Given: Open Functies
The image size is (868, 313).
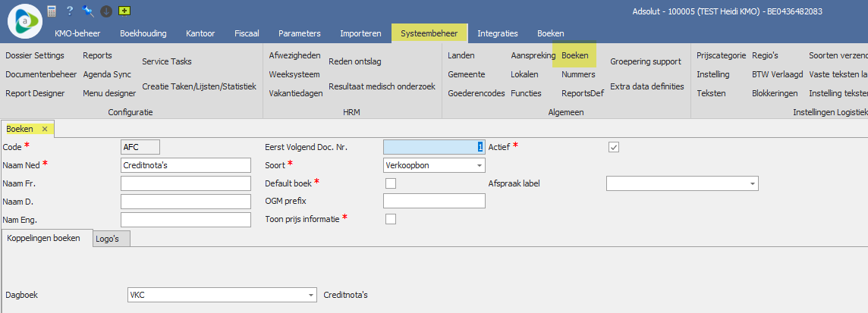Looking at the screenshot, I should (x=526, y=93).
